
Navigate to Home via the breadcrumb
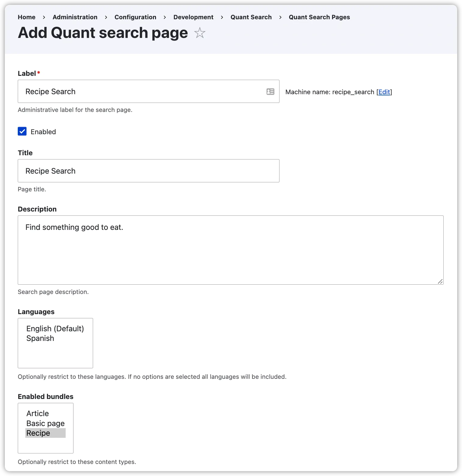(x=27, y=17)
